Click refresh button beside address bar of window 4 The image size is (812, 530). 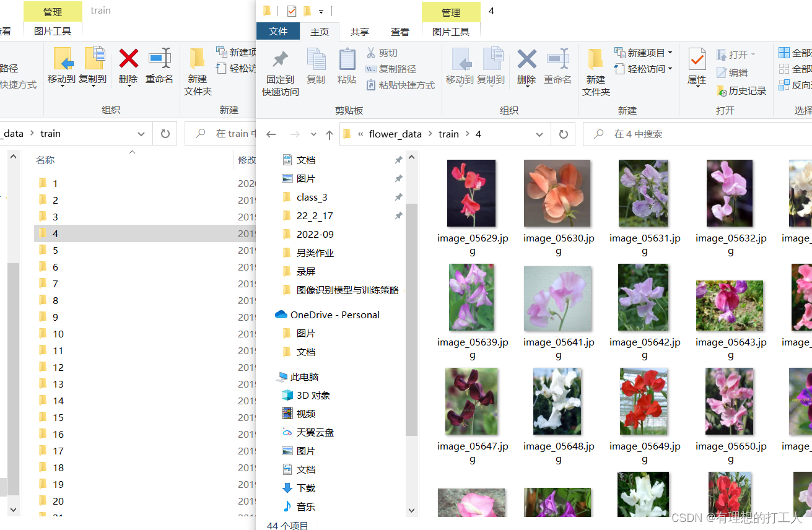(x=563, y=134)
